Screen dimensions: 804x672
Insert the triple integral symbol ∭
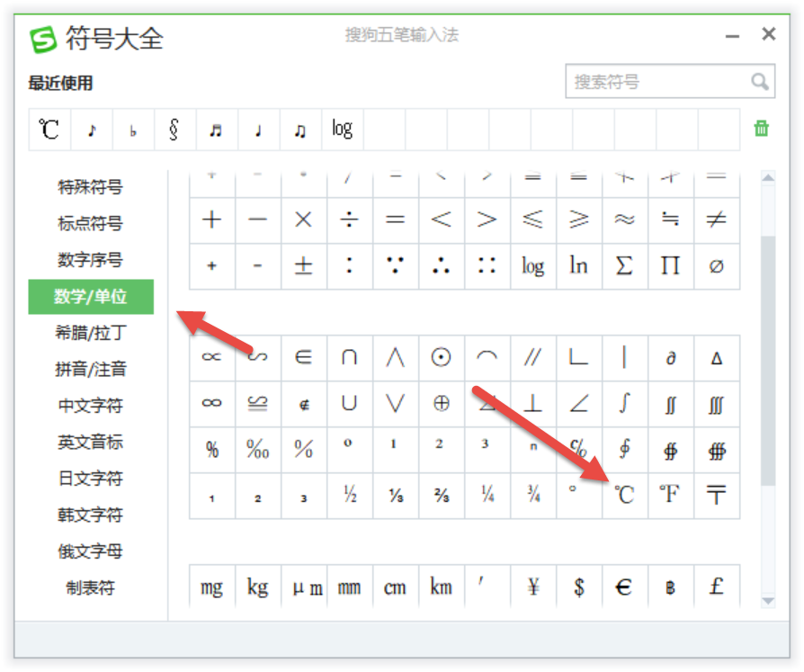pos(717,404)
